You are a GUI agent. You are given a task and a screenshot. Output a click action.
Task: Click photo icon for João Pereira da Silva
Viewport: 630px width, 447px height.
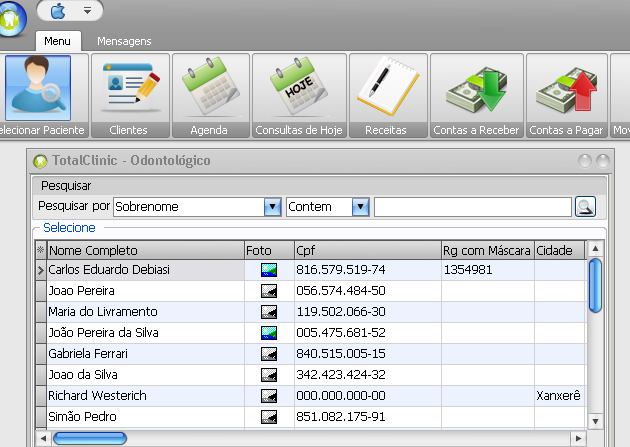click(x=269, y=333)
